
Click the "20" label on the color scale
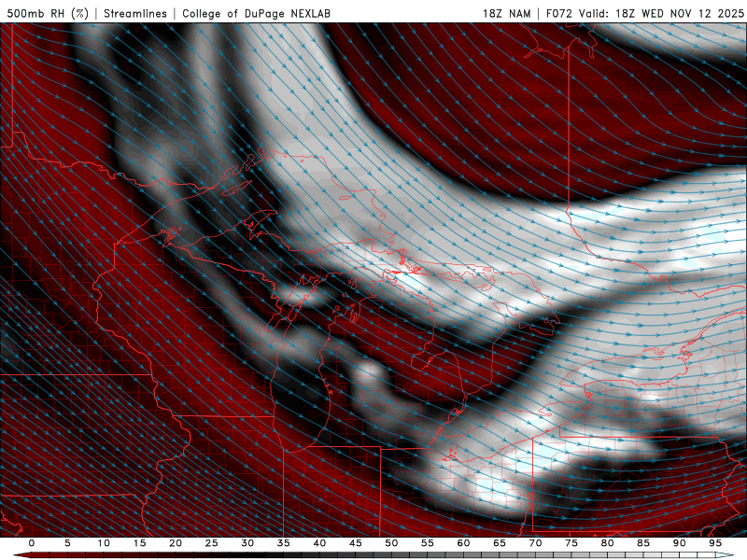[x=176, y=543]
